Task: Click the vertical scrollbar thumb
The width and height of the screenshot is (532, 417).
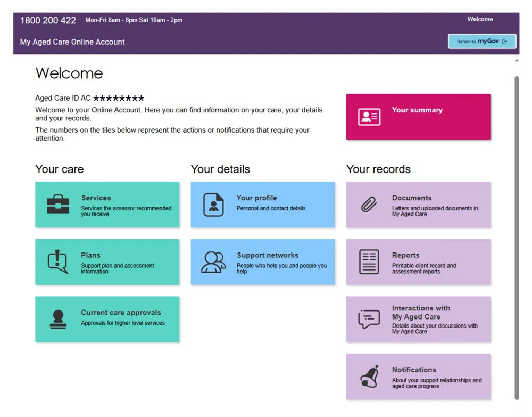Action: point(517,238)
